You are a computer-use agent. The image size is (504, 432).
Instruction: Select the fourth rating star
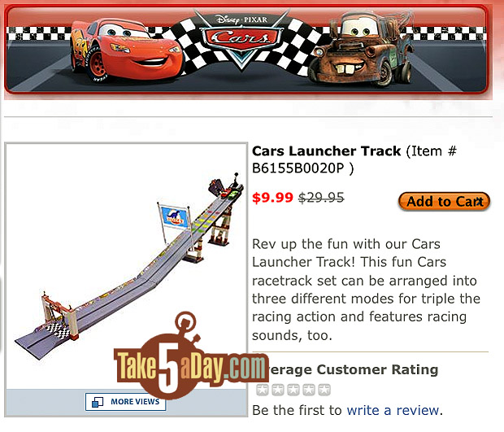coord(309,390)
